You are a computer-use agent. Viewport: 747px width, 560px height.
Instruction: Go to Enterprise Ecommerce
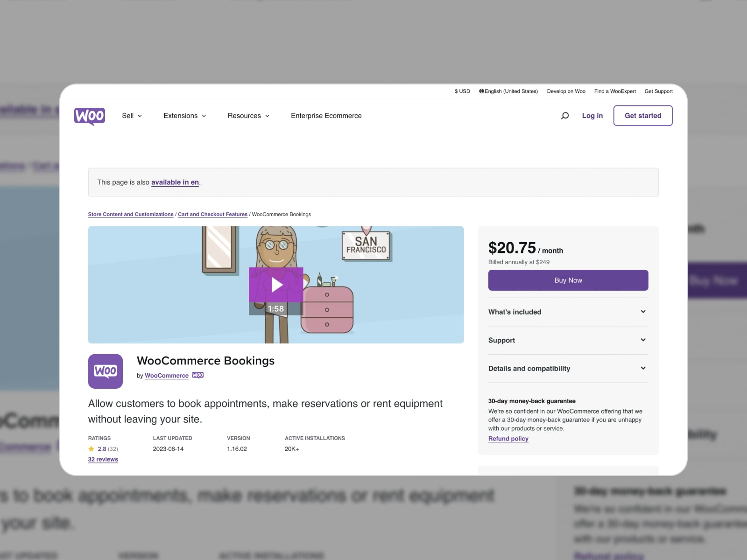click(x=326, y=116)
